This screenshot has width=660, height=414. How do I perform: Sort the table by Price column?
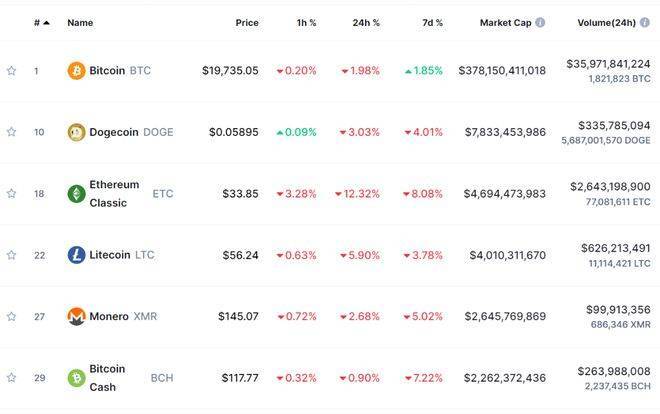pyautogui.click(x=247, y=22)
